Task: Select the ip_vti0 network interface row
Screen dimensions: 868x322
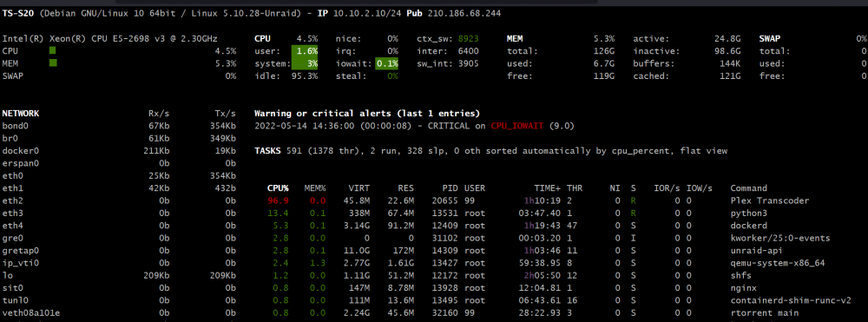Action: pyautogui.click(x=120, y=263)
